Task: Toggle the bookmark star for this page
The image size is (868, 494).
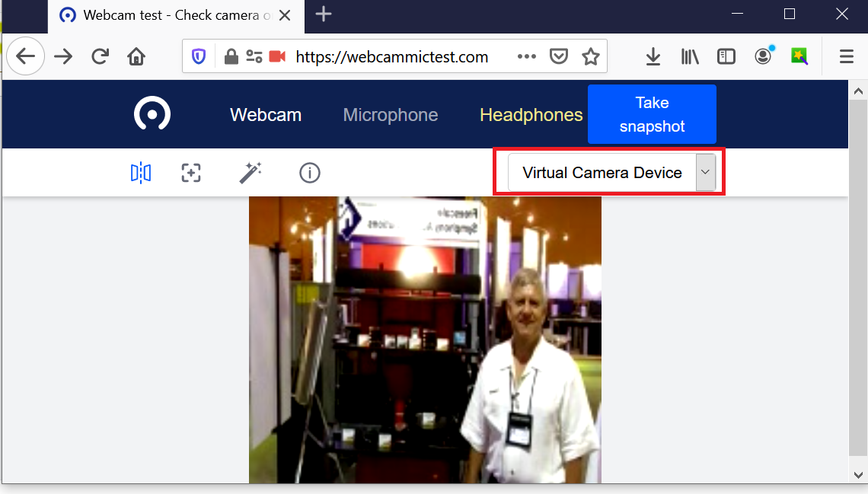Action: [x=591, y=56]
